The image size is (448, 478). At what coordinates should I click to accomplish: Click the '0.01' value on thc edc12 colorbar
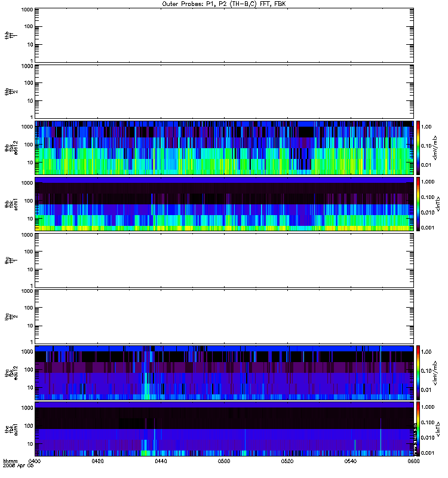click(426, 390)
